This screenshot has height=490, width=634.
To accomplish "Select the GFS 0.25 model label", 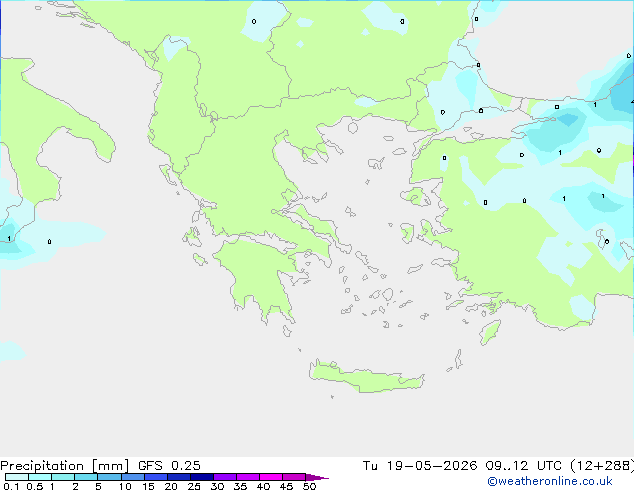I will click(x=169, y=466).
